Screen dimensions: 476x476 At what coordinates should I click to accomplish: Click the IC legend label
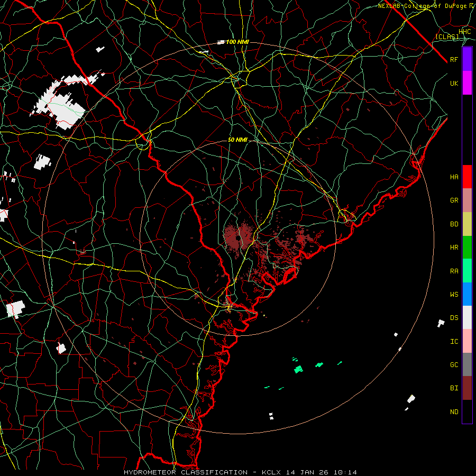coord(454,342)
